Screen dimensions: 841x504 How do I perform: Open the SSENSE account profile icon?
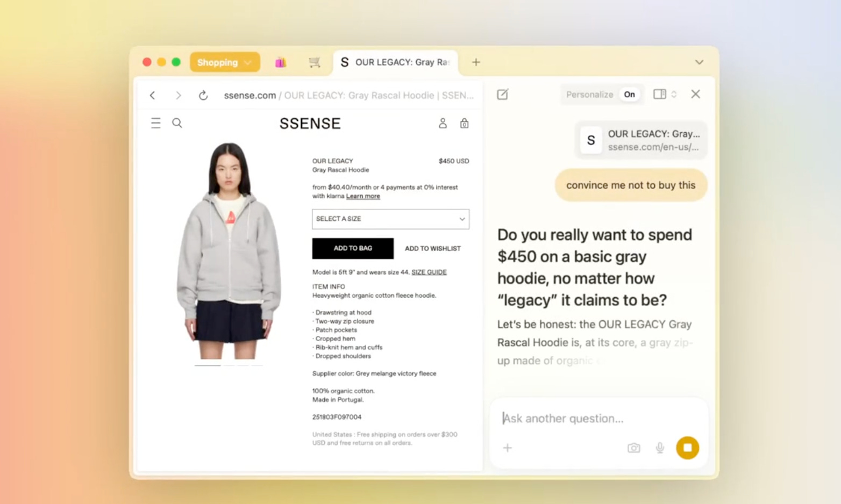pos(443,124)
